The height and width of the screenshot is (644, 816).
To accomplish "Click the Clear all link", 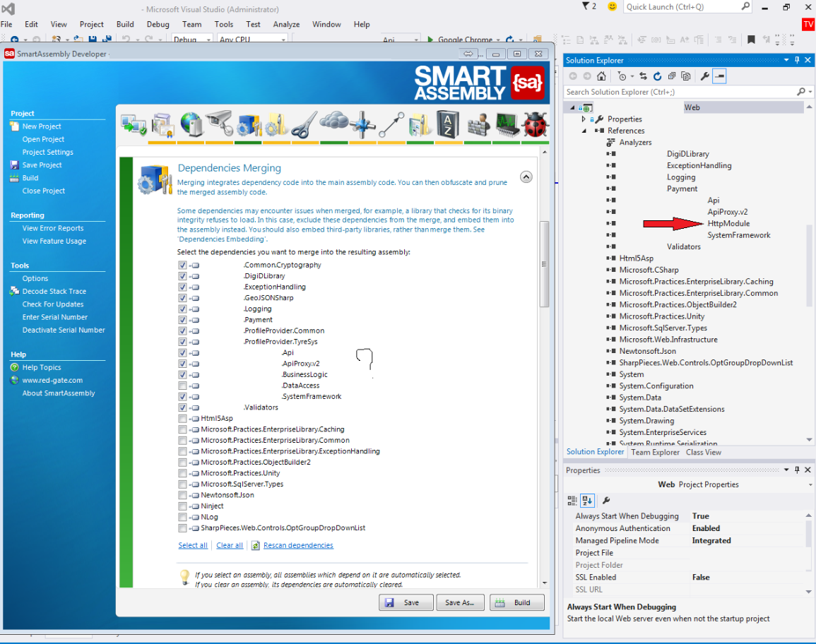I will coord(230,545).
